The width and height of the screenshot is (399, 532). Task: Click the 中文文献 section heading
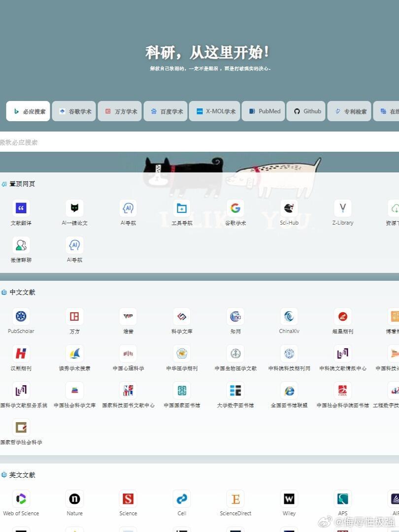[22, 292]
